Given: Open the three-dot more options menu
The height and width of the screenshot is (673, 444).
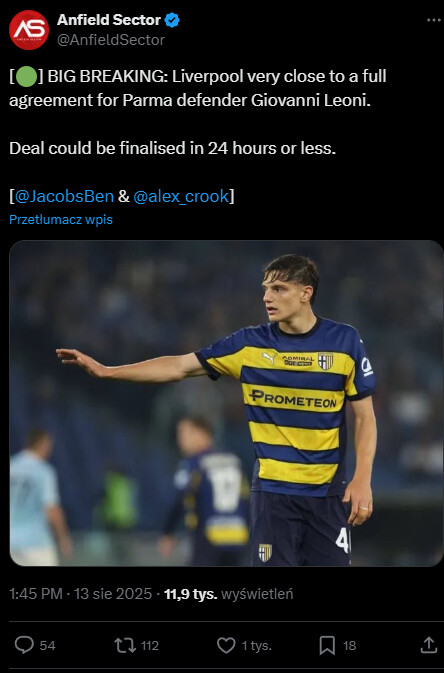Looking at the screenshot, I should coord(433,20).
